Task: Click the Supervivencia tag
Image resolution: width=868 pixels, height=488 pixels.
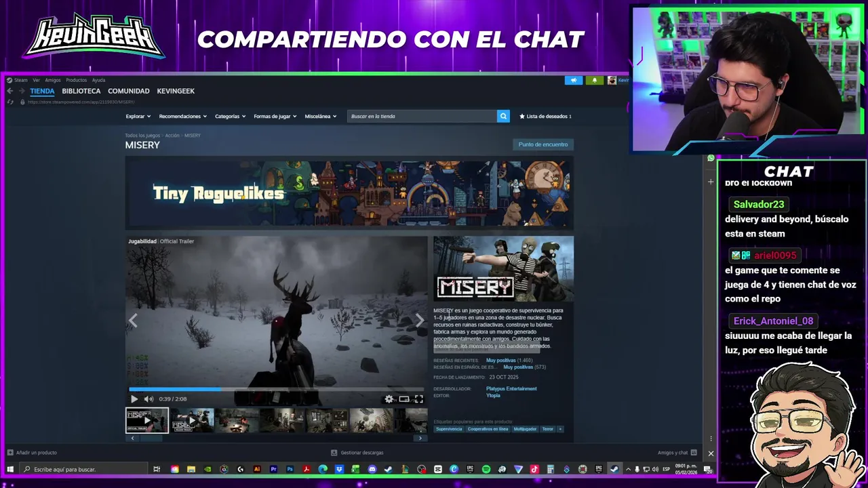Action: (449, 429)
